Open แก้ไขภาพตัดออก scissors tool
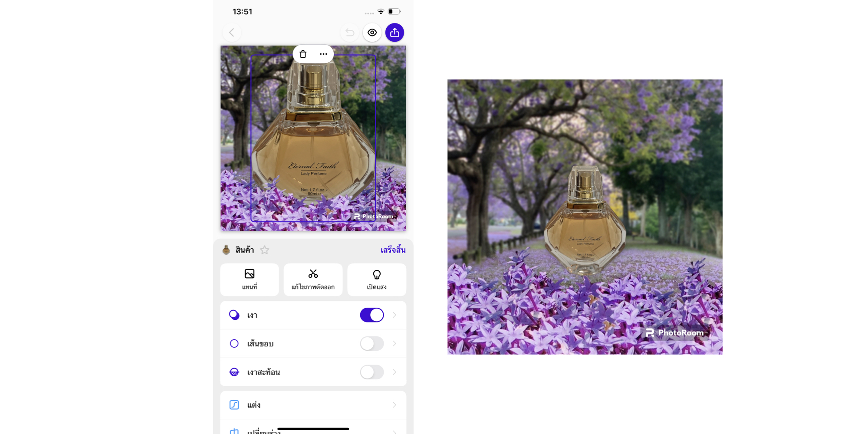Image resolution: width=868 pixels, height=434 pixels. [x=313, y=279]
